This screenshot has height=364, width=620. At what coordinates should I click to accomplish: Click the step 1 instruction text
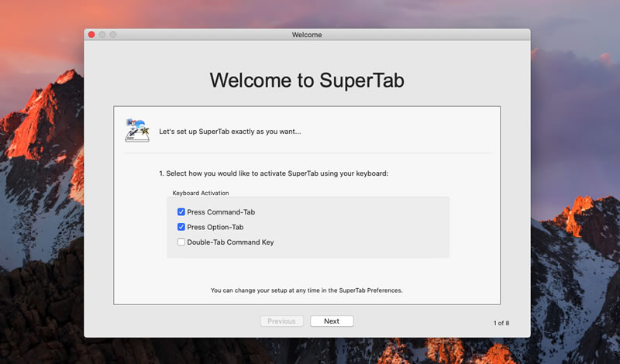click(x=274, y=173)
